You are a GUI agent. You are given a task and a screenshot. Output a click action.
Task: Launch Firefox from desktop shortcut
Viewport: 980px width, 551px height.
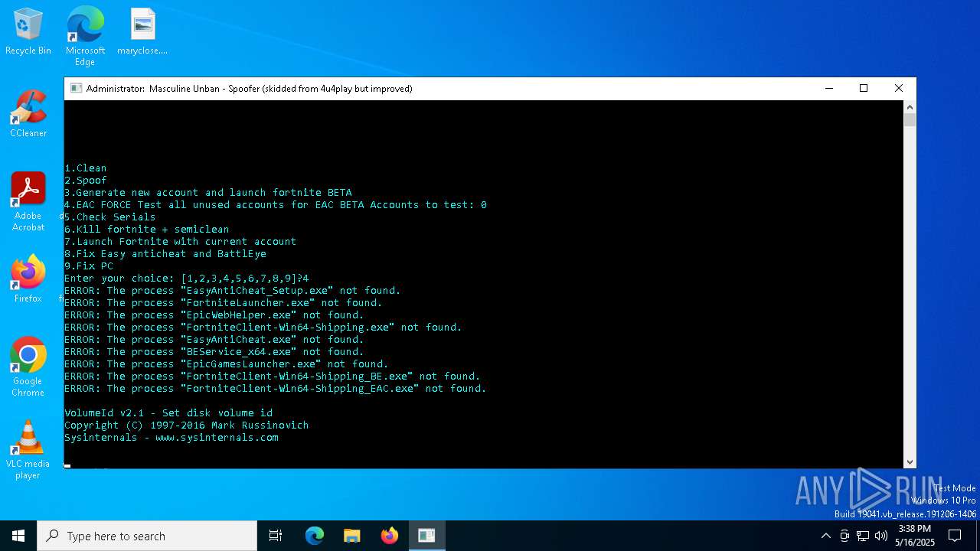pyautogui.click(x=28, y=279)
